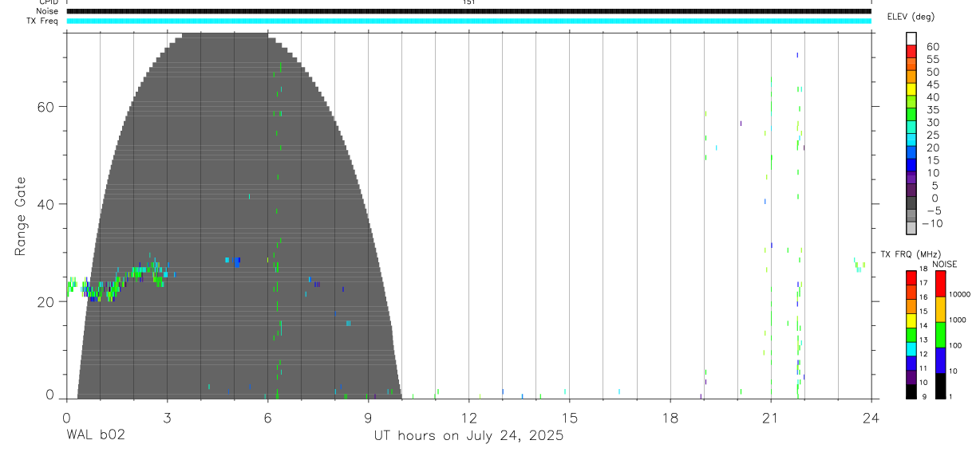The image size is (980, 452).
Task: Click the red segment of ELEV color bar
Action: coord(911,52)
